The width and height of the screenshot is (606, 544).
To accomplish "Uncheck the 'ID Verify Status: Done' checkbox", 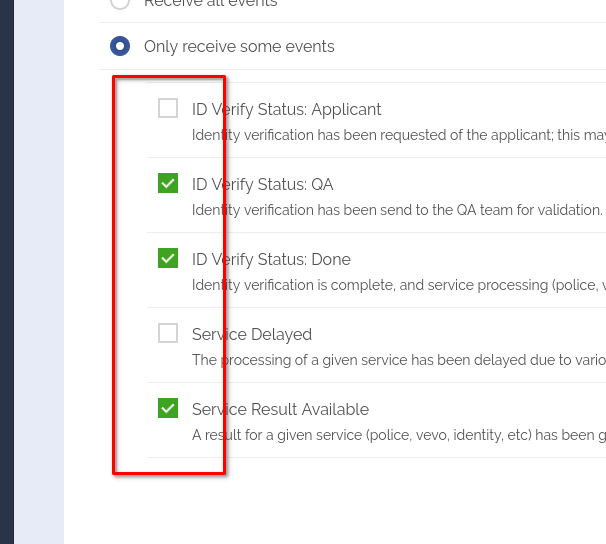I will 168,259.
